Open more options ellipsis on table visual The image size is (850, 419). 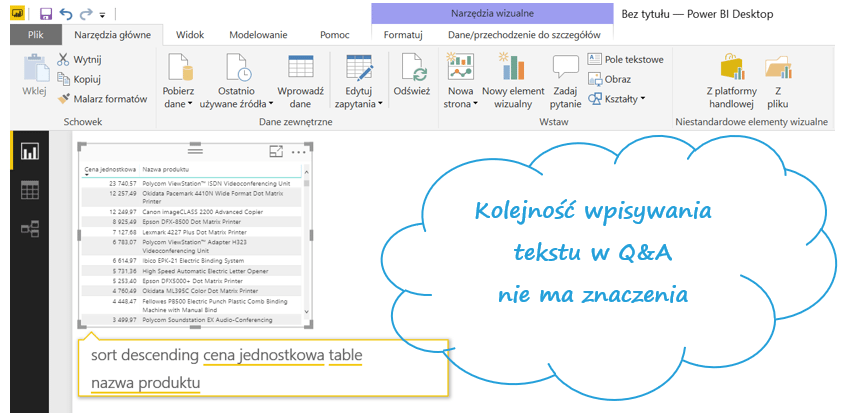point(299,152)
